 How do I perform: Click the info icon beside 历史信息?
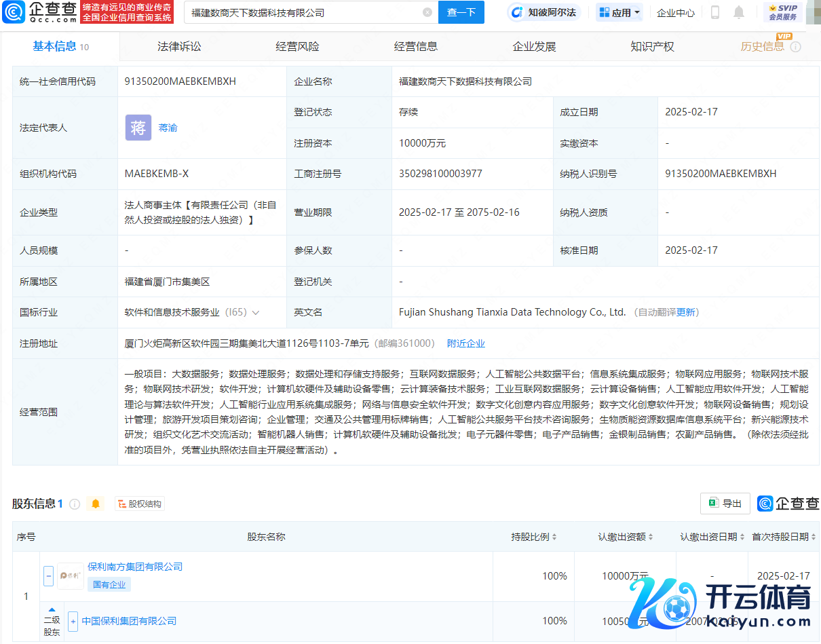(796, 47)
